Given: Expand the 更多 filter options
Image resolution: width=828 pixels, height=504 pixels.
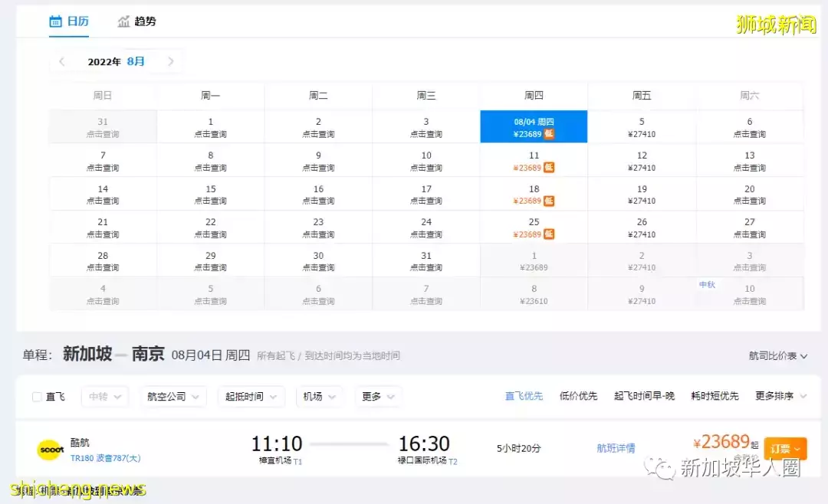Looking at the screenshot, I should 379,397.
